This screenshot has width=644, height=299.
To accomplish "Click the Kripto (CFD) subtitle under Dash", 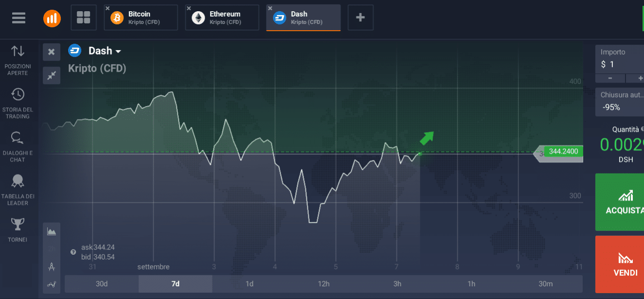I will point(97,69).
